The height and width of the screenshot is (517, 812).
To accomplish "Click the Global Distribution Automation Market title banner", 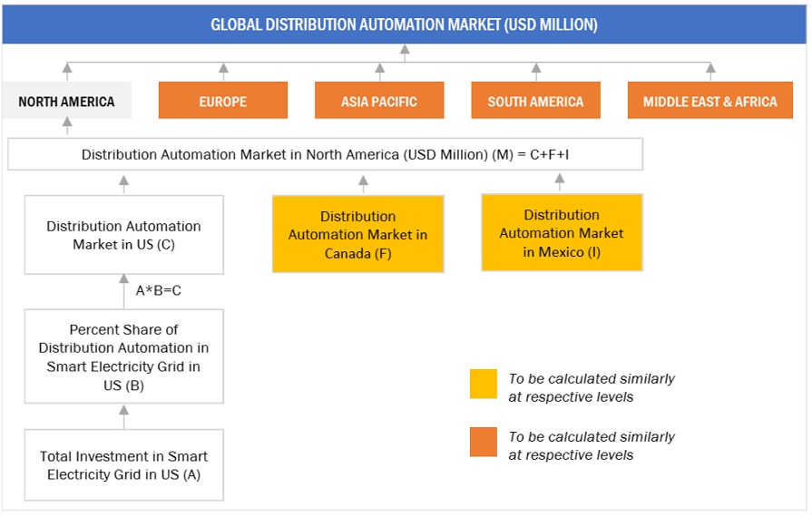I will coord(405,24).
